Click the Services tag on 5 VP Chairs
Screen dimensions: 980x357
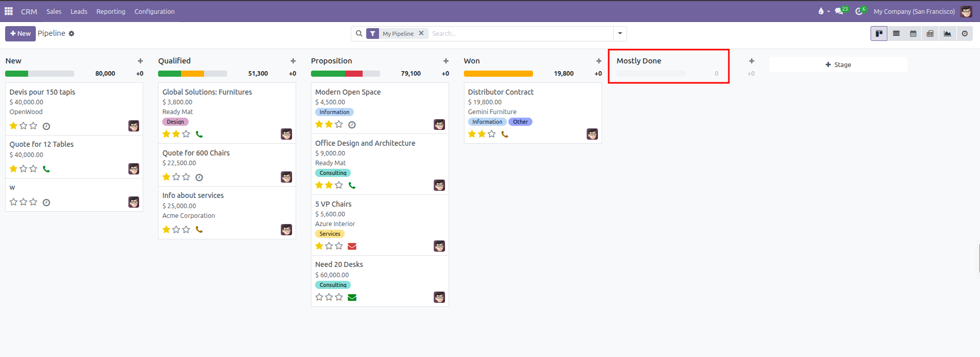click(330, 234)
